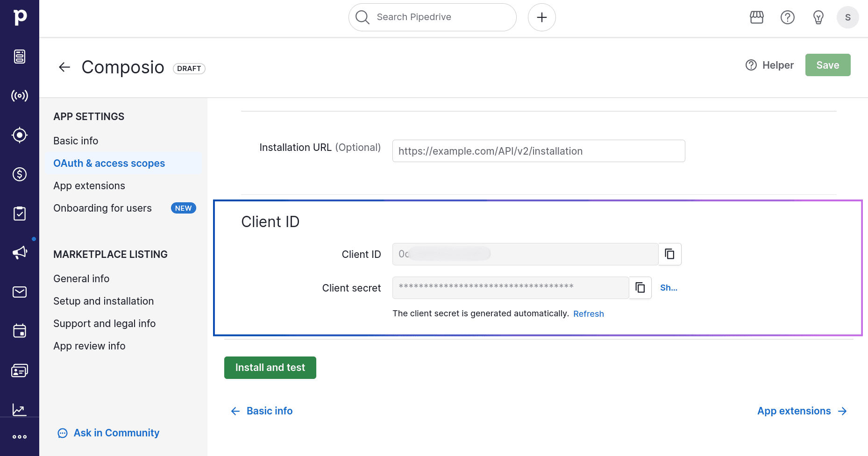Open the target radar sidebar icon
The width and height of the screenshot is (868, 456).
(x=20, y=135)
